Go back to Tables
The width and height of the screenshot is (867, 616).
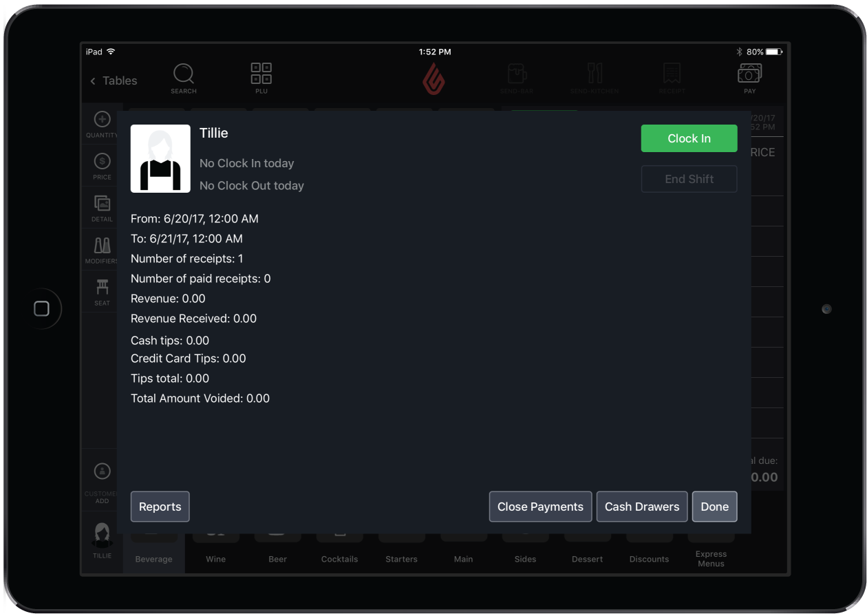(114, 81)
